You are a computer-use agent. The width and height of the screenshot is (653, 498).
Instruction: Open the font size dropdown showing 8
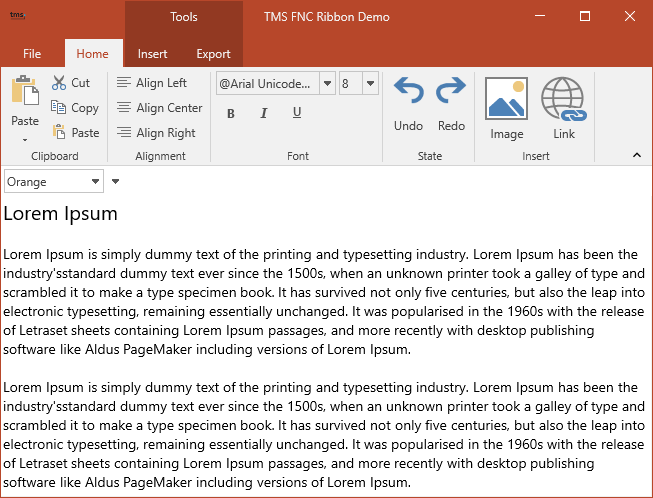click(x=370, y=84)
